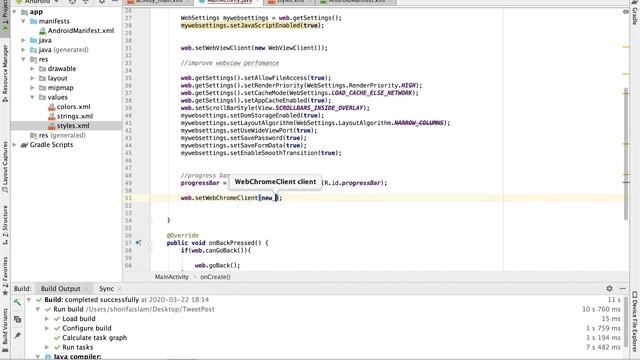Image resolution: width=640 pixels, height=360 pixels.
Task: Expand the Load build node
Action: click(47, 319)
